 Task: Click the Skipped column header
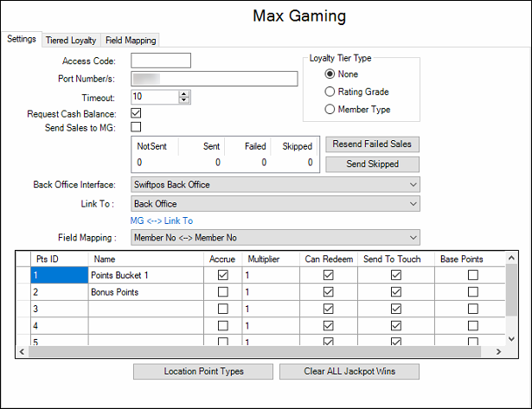(x=294, y=146)
